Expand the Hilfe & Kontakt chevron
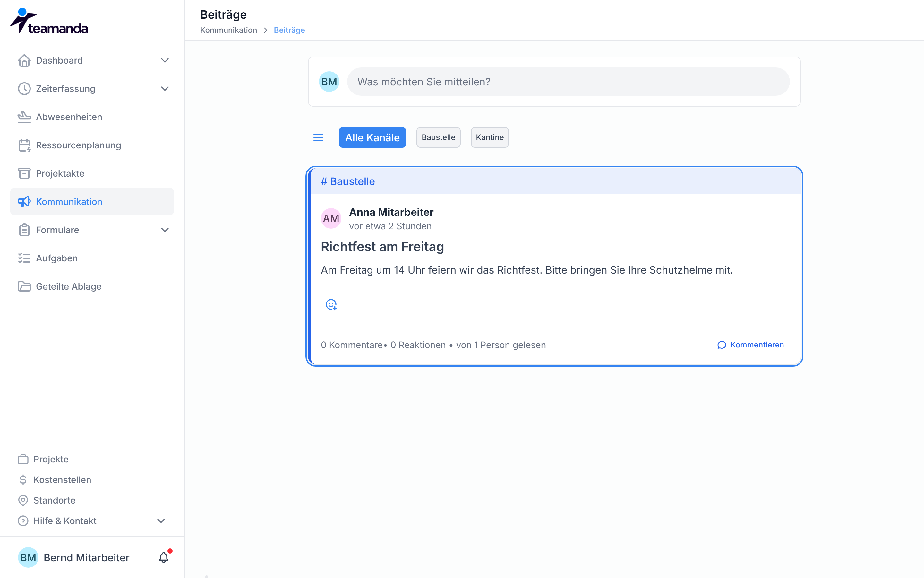The image size is (924, 578). coord(161,521)
